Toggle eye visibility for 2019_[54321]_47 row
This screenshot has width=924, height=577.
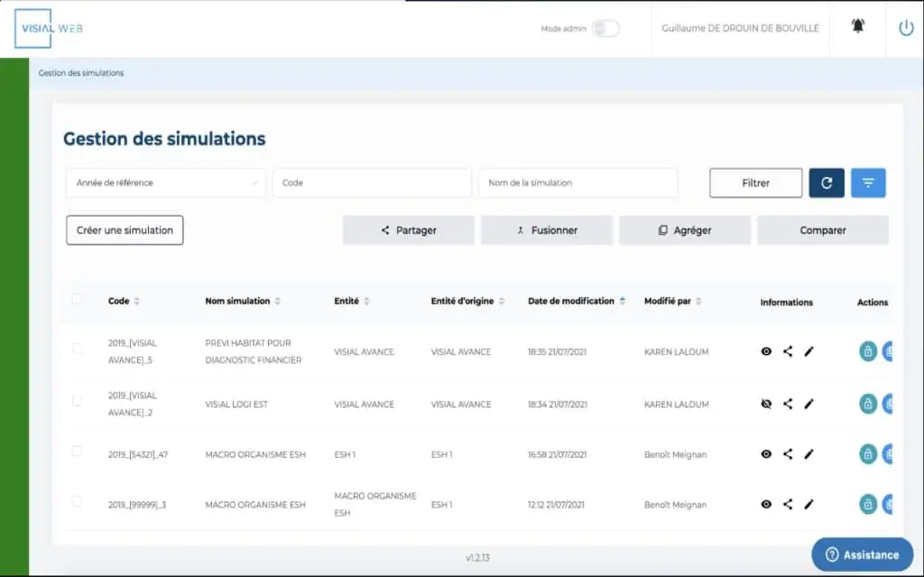tap(766, 454)
